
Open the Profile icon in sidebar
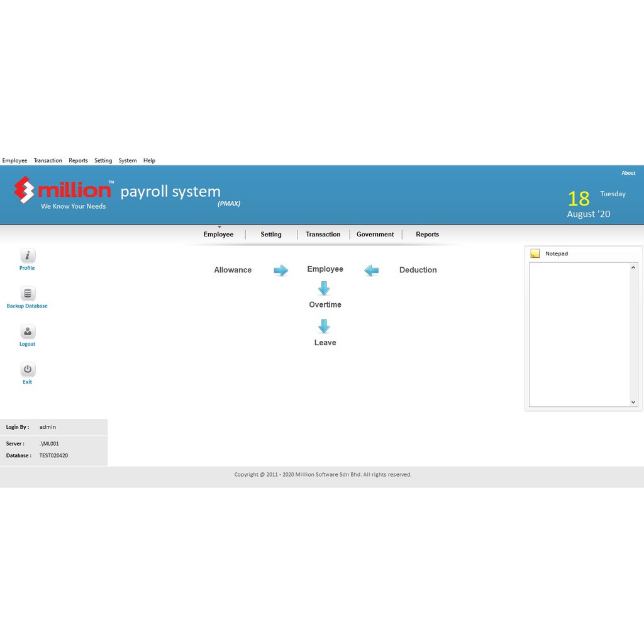[27, 256]
